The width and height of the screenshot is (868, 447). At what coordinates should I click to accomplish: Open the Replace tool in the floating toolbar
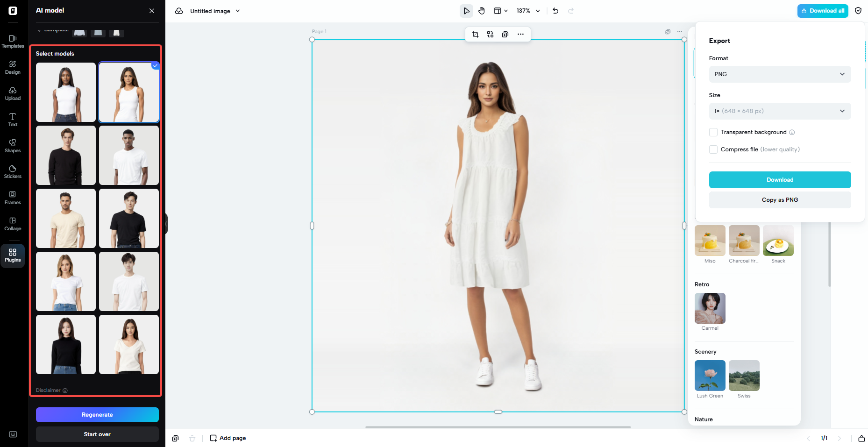(x=490, y=34)
